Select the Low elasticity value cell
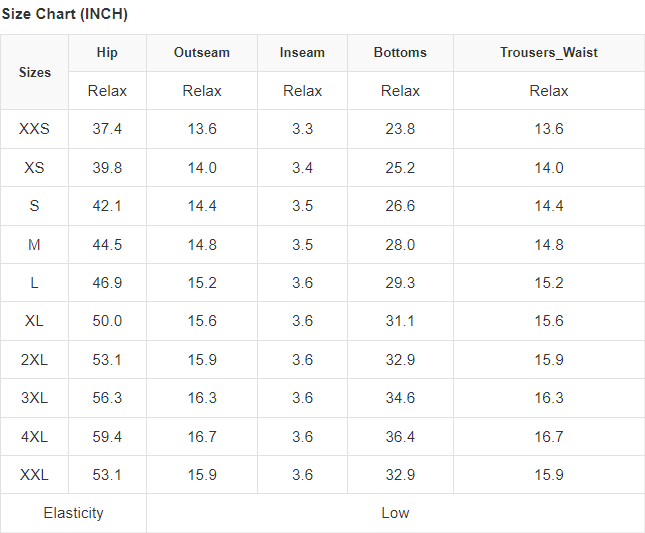 pyautogui.click(x=395, y=513)
